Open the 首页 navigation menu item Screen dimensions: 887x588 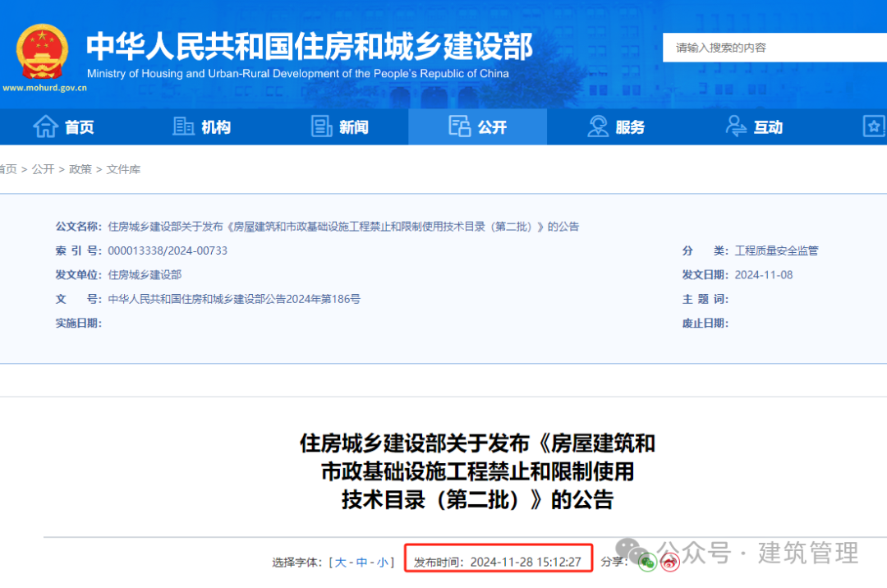(x=78, y=126)
